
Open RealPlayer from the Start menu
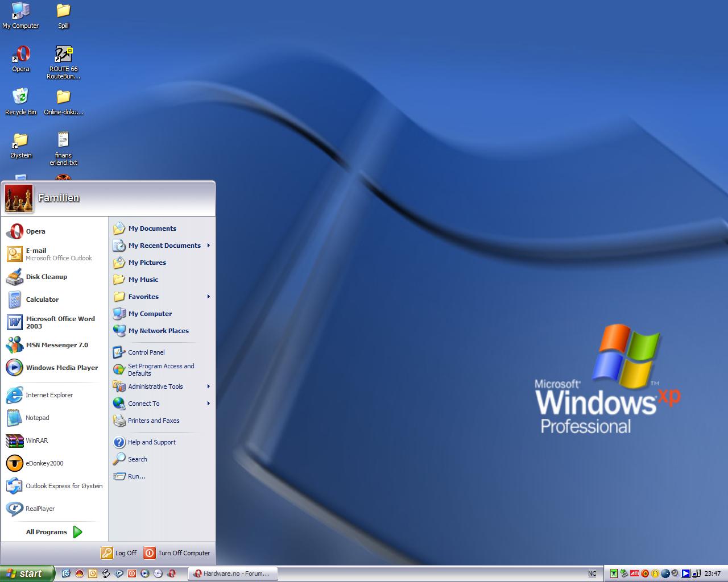(x=40, y=509)
